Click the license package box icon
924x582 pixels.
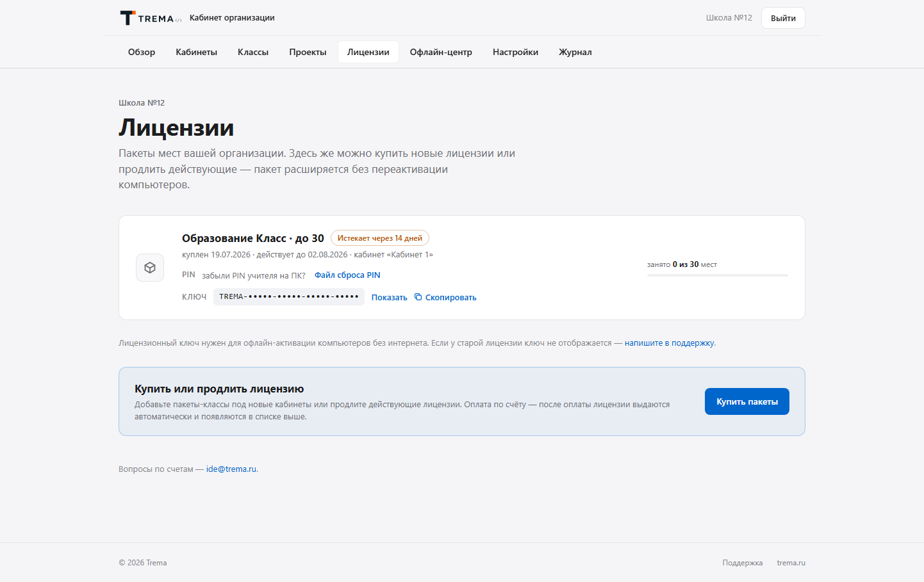[x=150, y=268]
